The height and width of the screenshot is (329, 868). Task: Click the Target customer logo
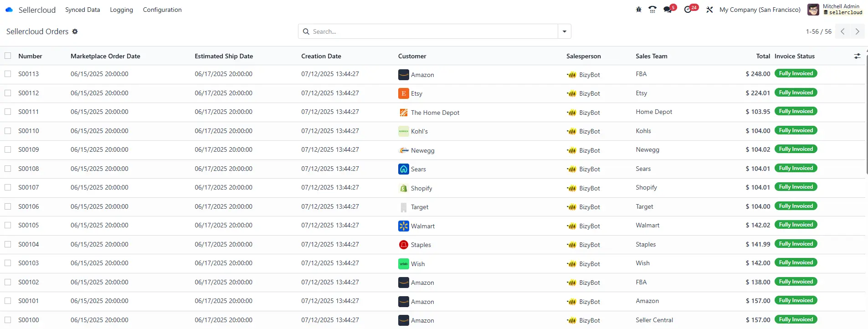[x=404, y=207]
